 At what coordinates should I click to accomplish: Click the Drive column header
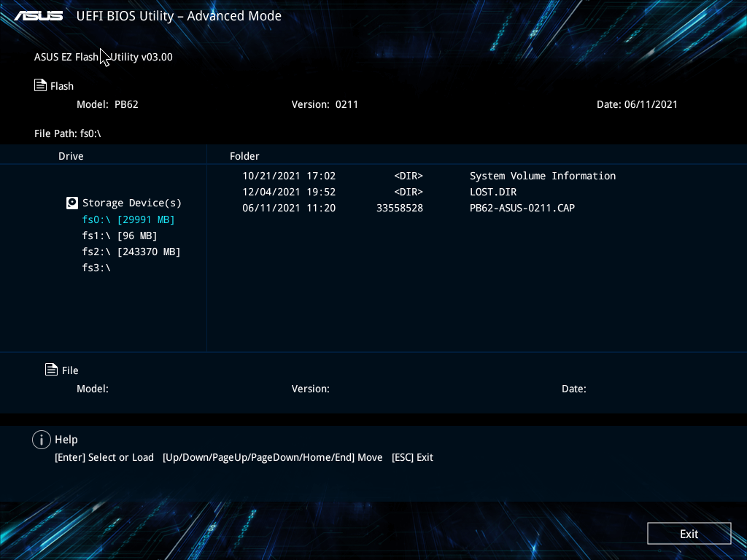click(x=71, y=156)
